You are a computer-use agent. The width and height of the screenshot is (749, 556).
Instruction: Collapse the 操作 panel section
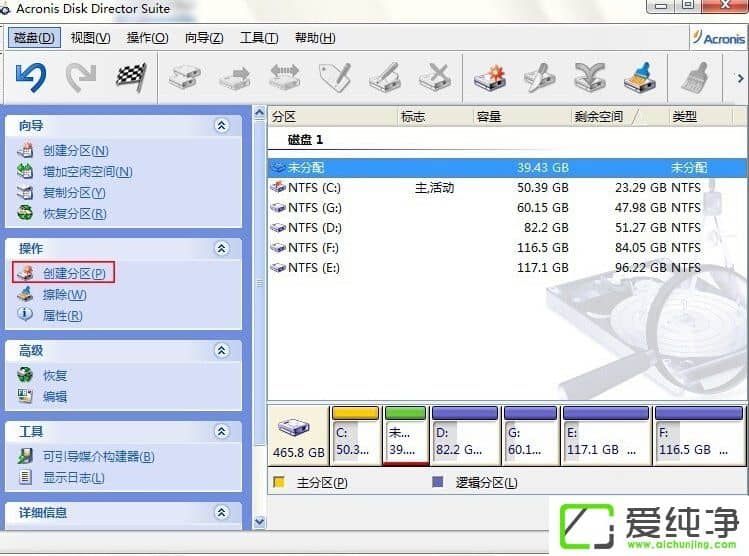[221, 248]
